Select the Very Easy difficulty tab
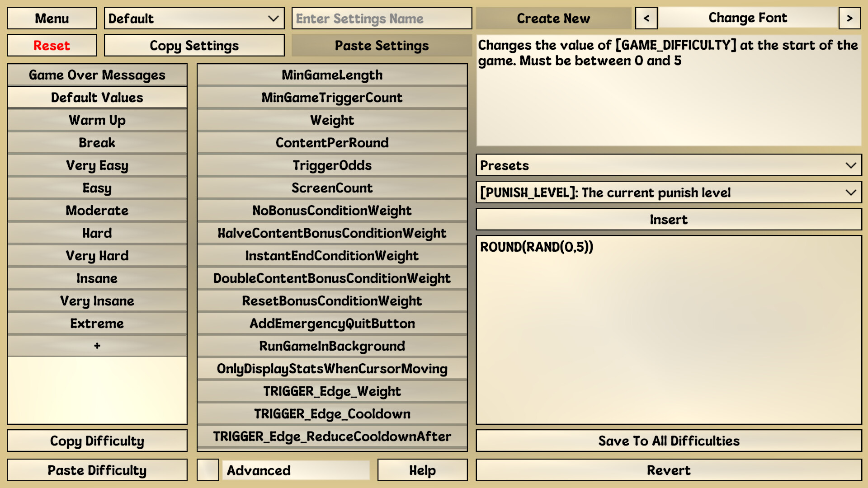This screenshot has height=488, width=868. pos(97,165)
